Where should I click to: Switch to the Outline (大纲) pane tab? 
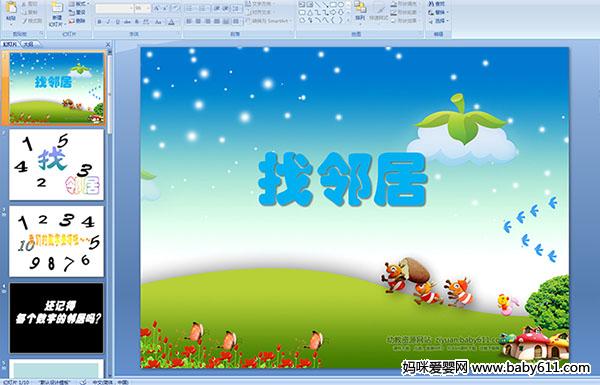[28, 44]
